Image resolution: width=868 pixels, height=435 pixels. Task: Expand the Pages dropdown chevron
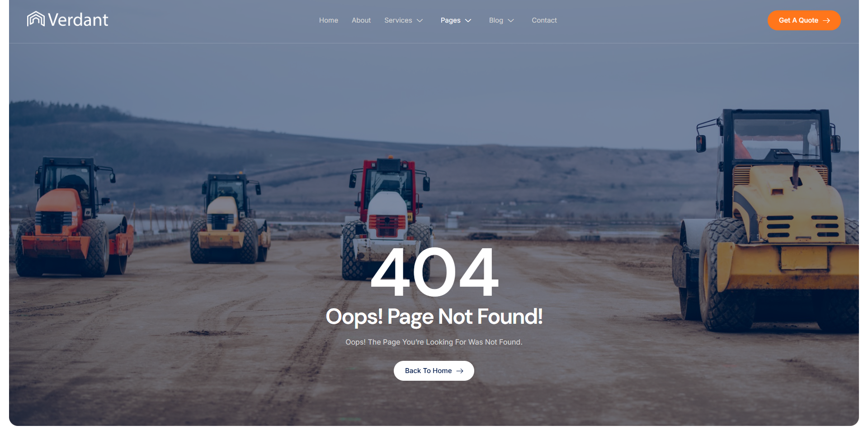pos(468,21)
